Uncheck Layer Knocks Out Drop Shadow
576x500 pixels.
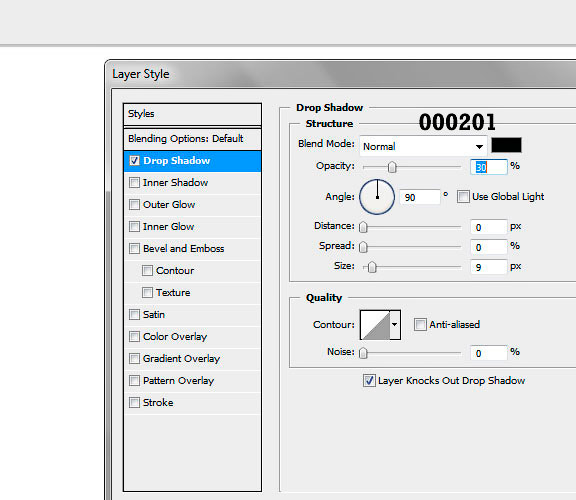[369, 380]
